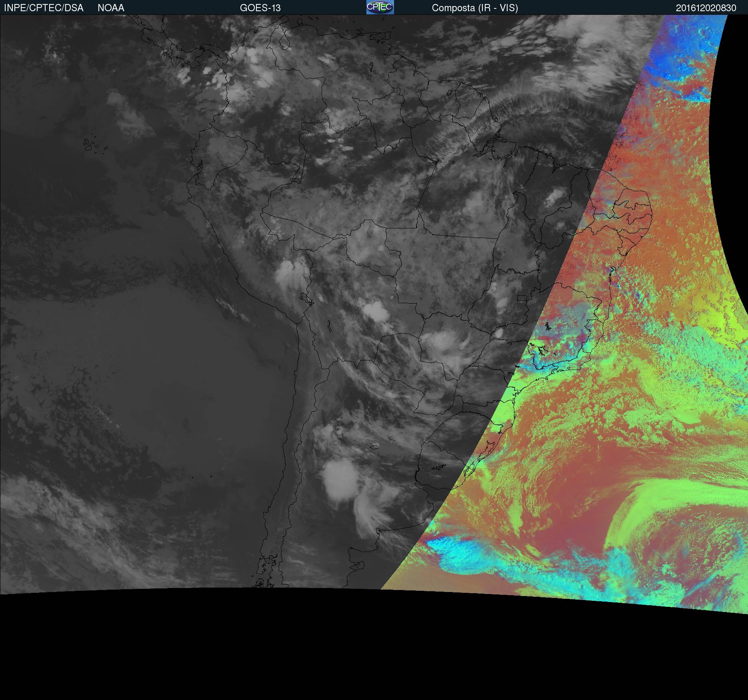Click the Galápagos Islands outline in the Pacific
The width and height of the screenshot is (748, 700).
click(91, 145)
